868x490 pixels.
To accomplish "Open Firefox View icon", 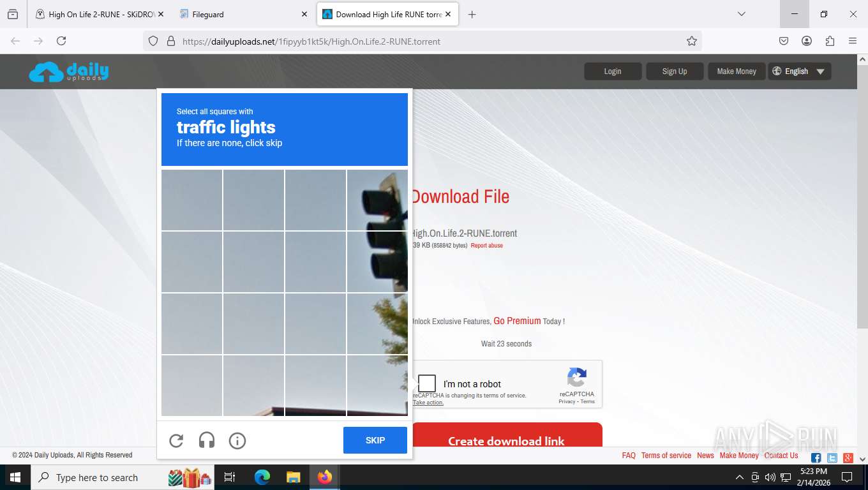I will (13, 14).
